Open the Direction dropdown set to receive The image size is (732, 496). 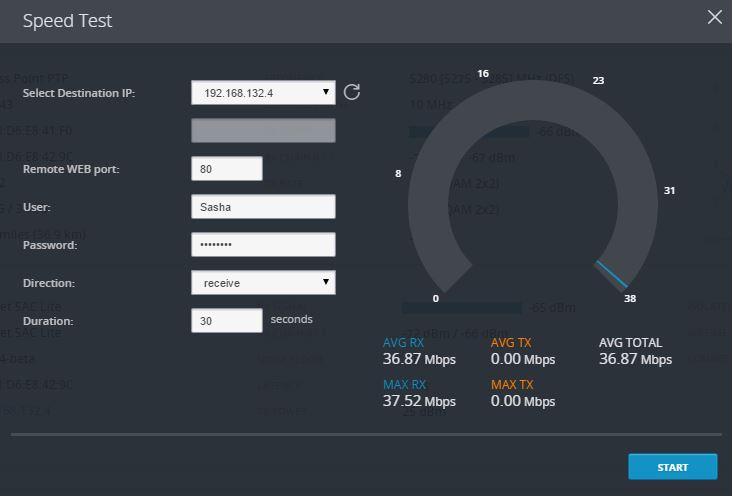(x=263, y=283)
